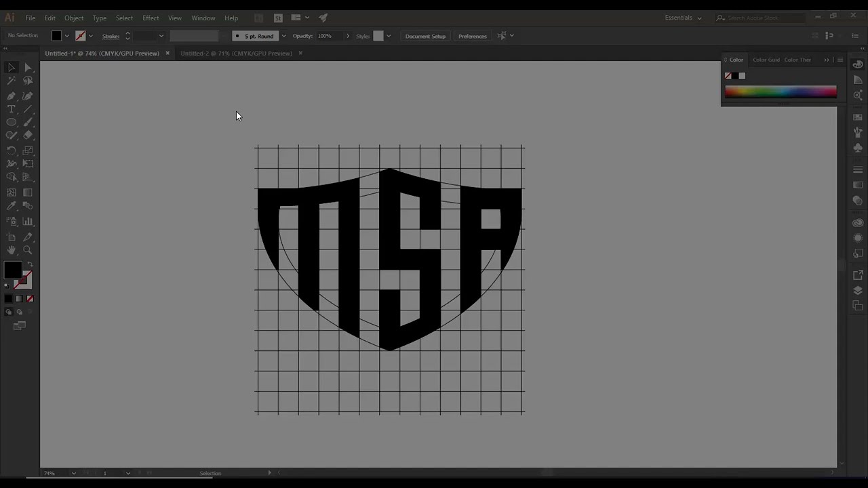Set paint mode to None
Image resolution: width=868 pixels, height=488 pixels.
tap(30, 299)
